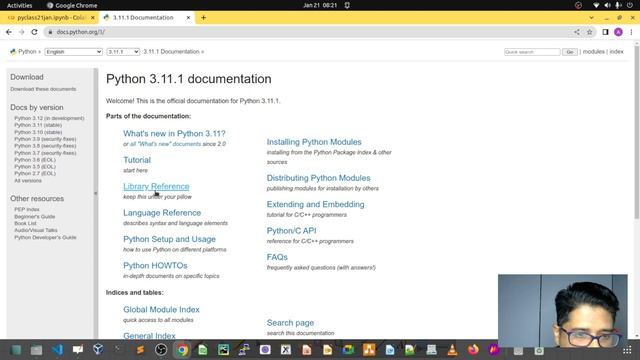Open Extending and Embedding

pos(316,204)
